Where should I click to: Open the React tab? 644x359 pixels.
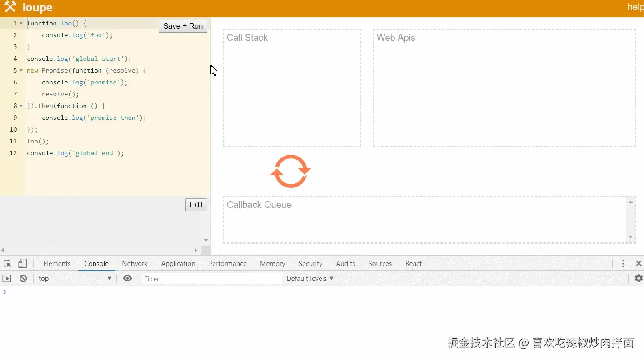click(x=414, y=264)
